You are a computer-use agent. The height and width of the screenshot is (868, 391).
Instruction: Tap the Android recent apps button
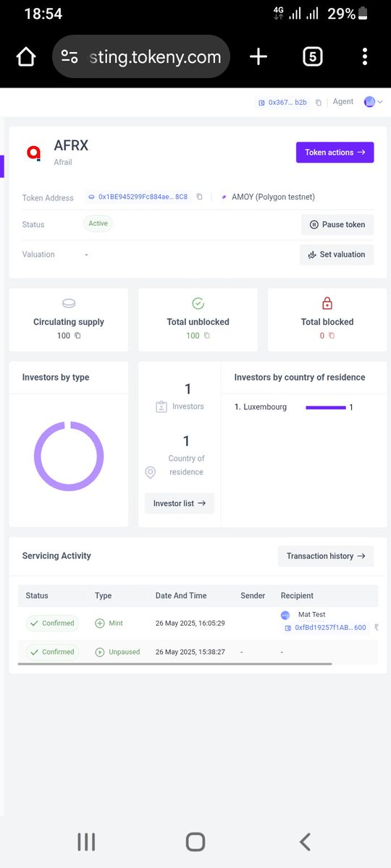tap(86, 841)
